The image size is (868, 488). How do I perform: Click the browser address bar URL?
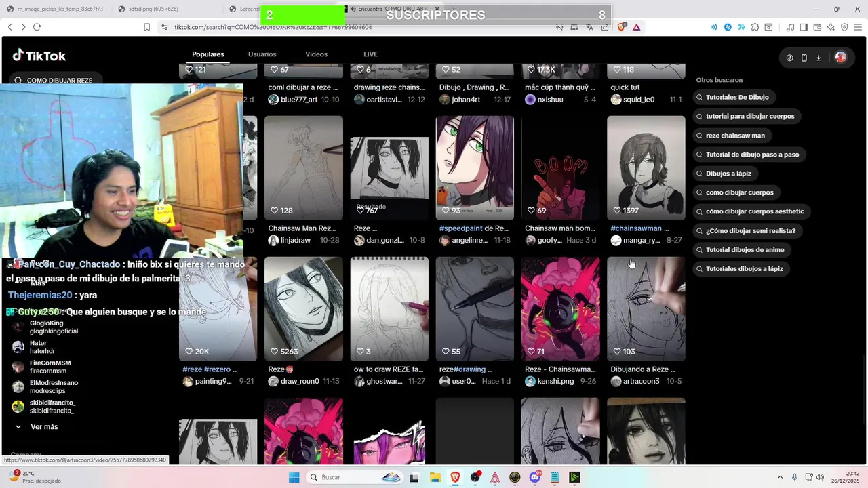click(273, 27)
